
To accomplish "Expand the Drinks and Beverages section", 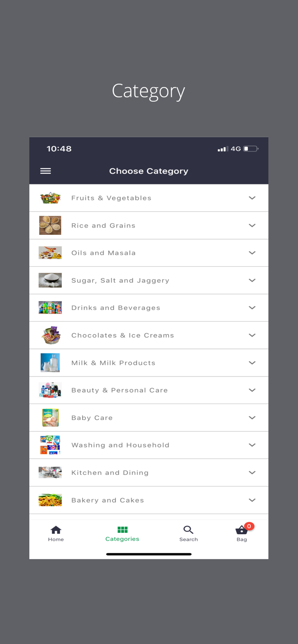I will 252,307.
